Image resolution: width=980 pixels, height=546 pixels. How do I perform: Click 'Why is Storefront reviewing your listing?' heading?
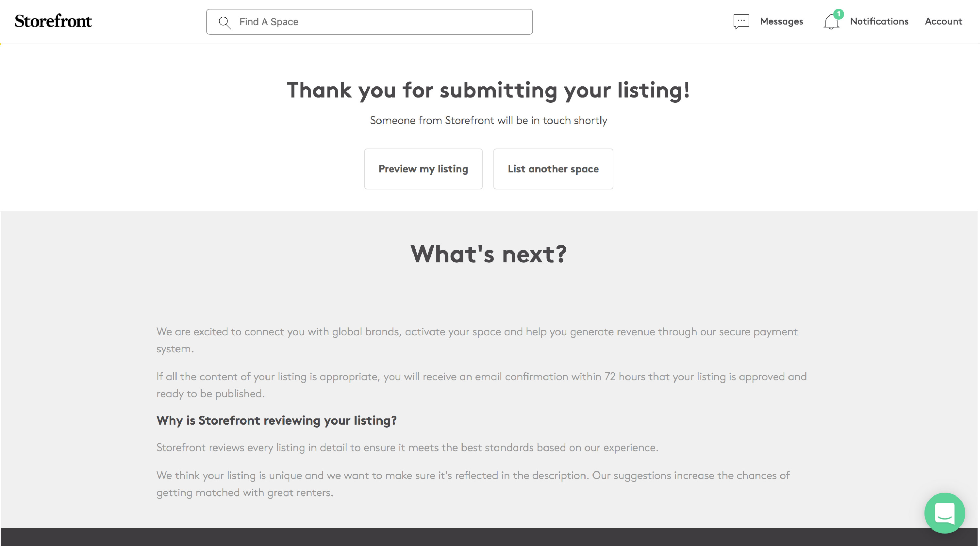tap(276, 420)
